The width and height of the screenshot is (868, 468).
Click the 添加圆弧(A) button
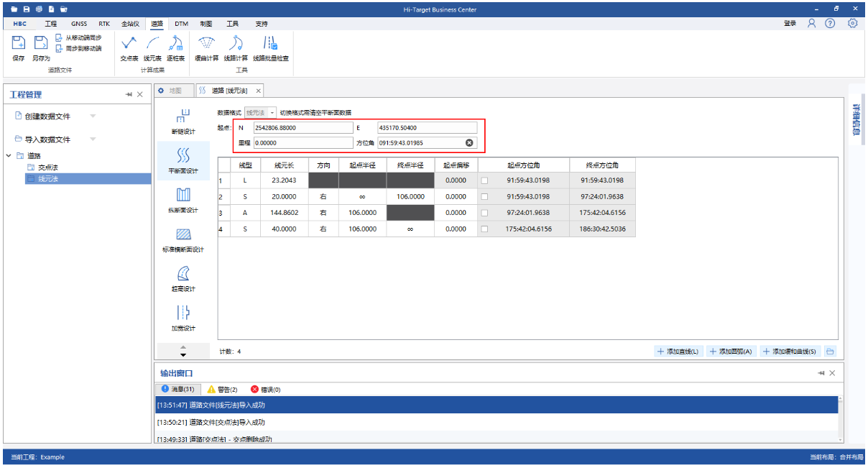point(731,352)
